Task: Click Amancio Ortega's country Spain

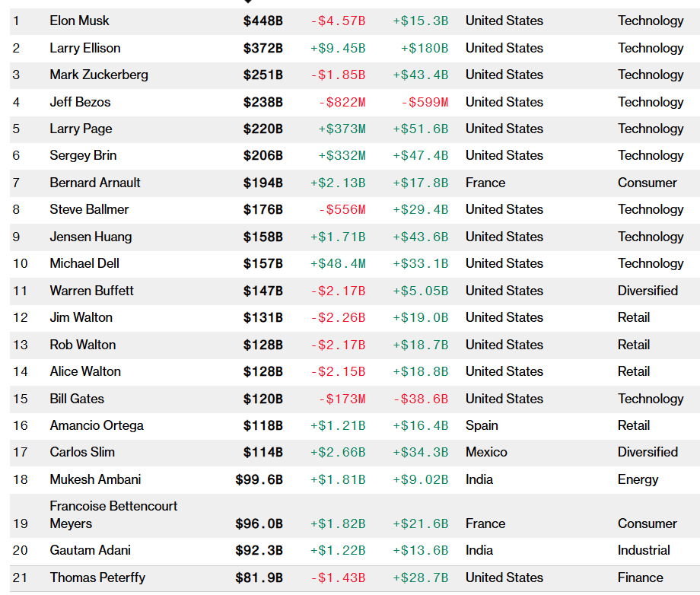Action: click(x=482, y=425)
